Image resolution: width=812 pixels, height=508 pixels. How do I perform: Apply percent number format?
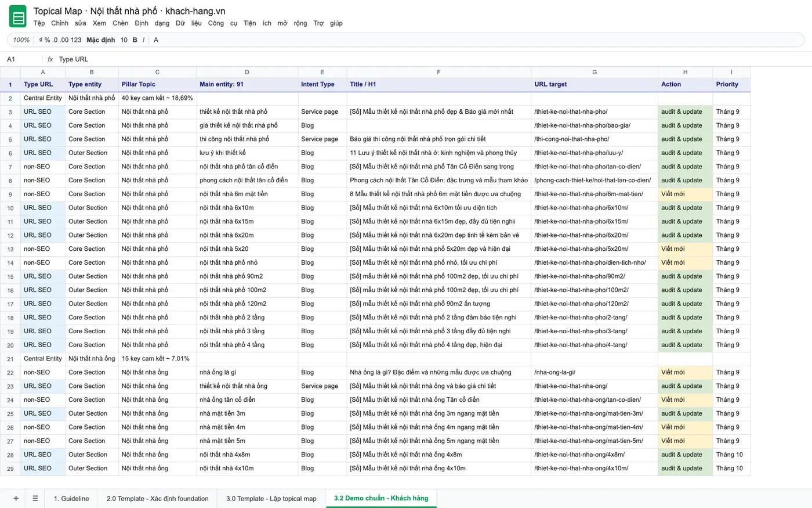pyautogui.click(x=48, y=40)
